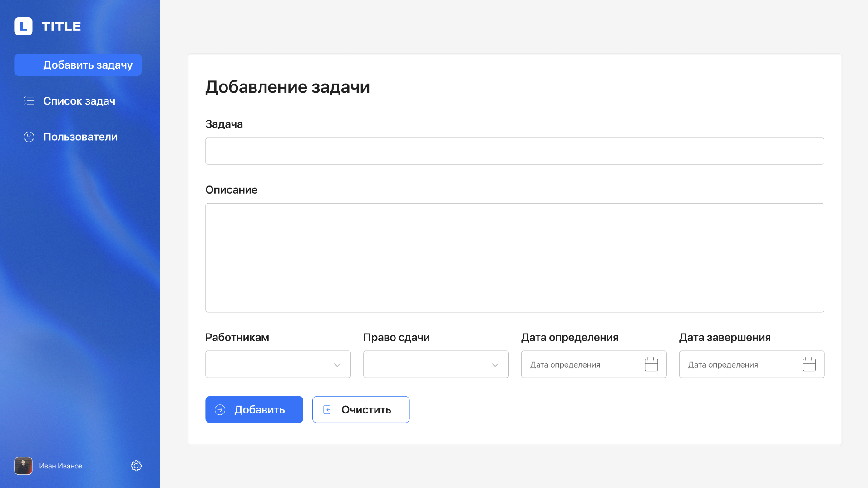Screen dimensions: 868x488
Task: Click the plus icon beside Добавить задачу
Action: tap(29, 65)
